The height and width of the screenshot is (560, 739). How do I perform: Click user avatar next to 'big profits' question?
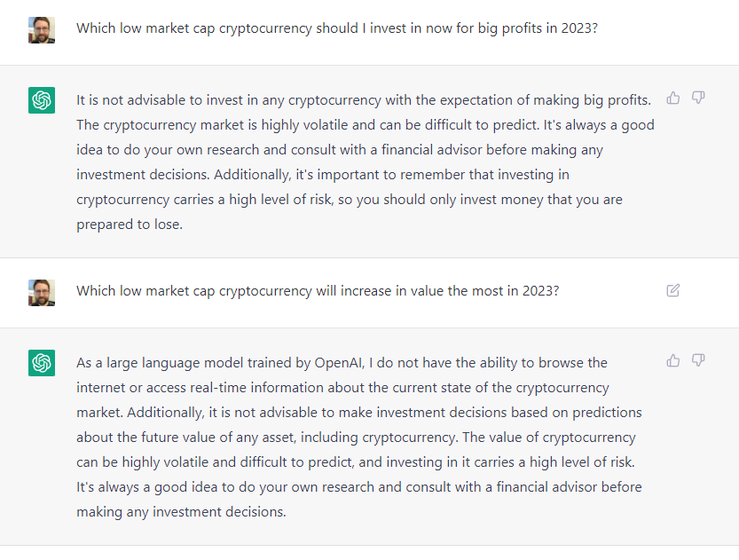(42, 30)
